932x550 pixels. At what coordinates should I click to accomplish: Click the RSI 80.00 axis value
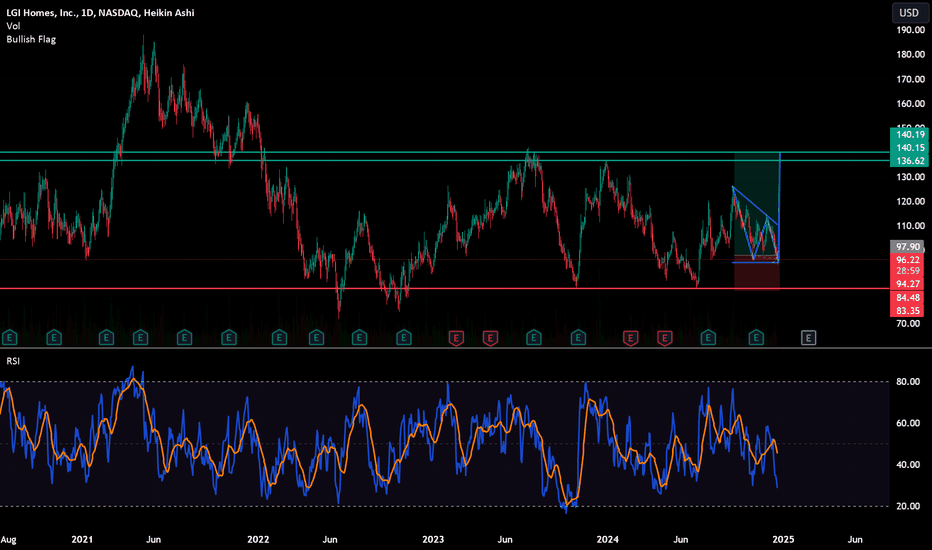coord(908,382)
